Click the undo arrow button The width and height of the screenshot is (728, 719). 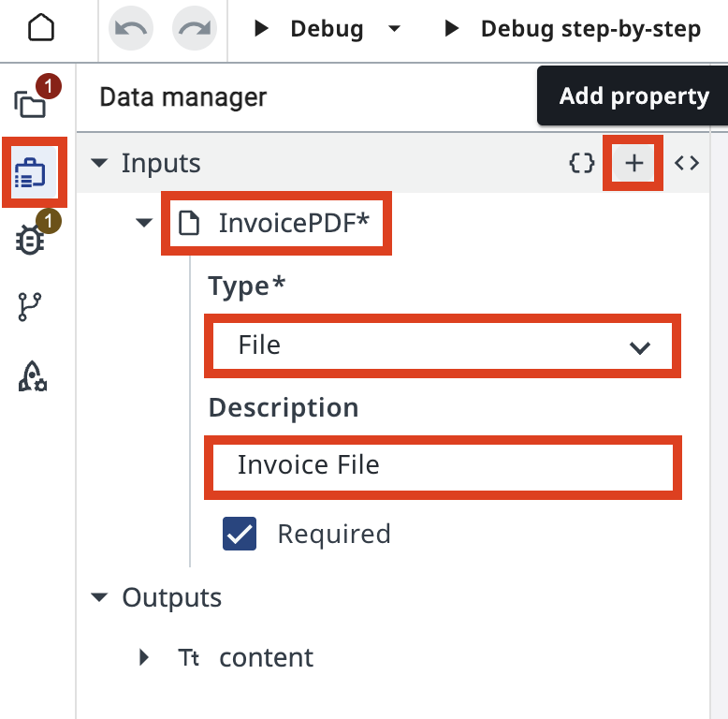coord(131,28)
